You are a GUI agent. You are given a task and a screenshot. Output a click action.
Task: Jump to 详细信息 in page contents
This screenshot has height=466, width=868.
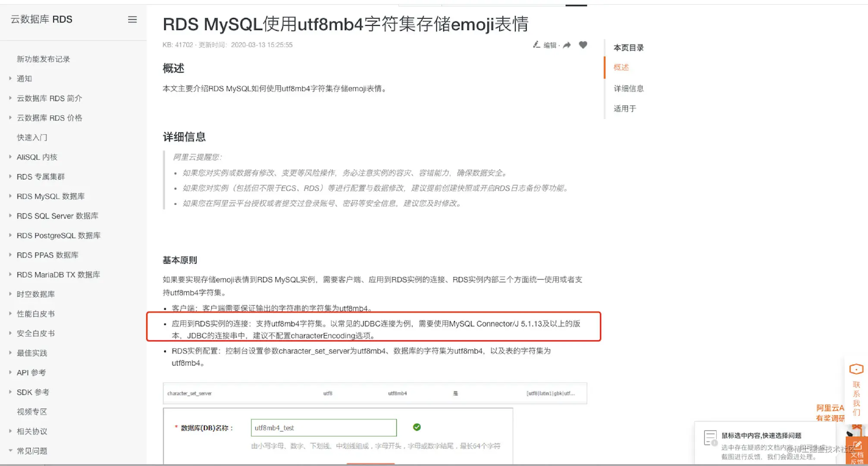coord(629,88)
